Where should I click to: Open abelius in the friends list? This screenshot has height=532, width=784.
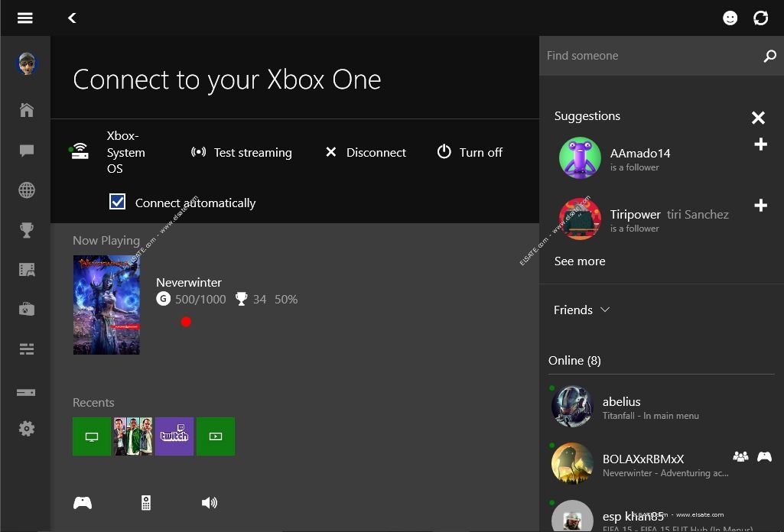click(x=662, y=407)
